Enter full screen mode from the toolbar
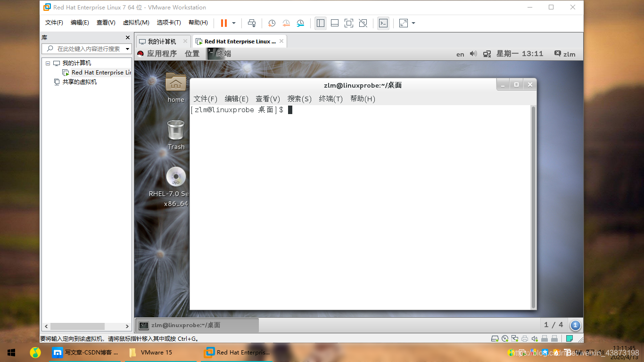 (x=349, y=23)
